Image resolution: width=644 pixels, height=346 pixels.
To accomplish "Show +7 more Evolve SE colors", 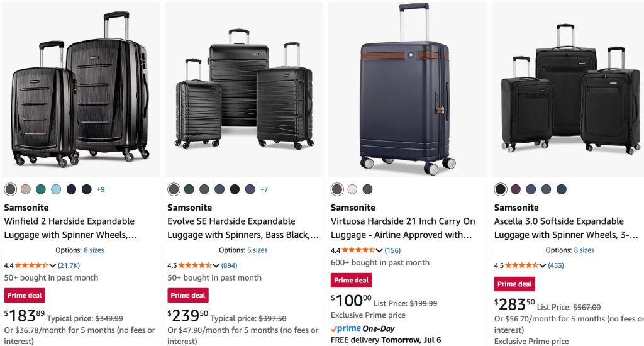I will [264, 189].
